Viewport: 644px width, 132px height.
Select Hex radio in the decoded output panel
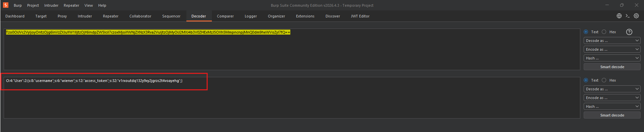[604, 80]
